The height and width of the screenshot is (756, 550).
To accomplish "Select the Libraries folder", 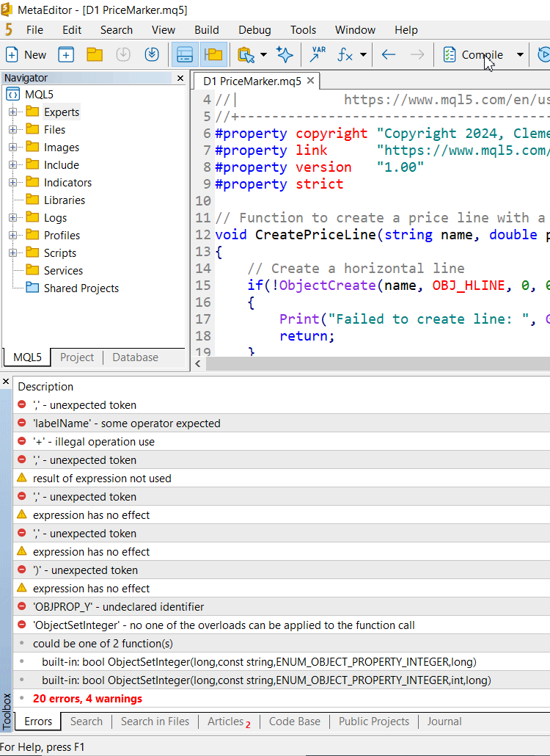I will tap(64, 200).
